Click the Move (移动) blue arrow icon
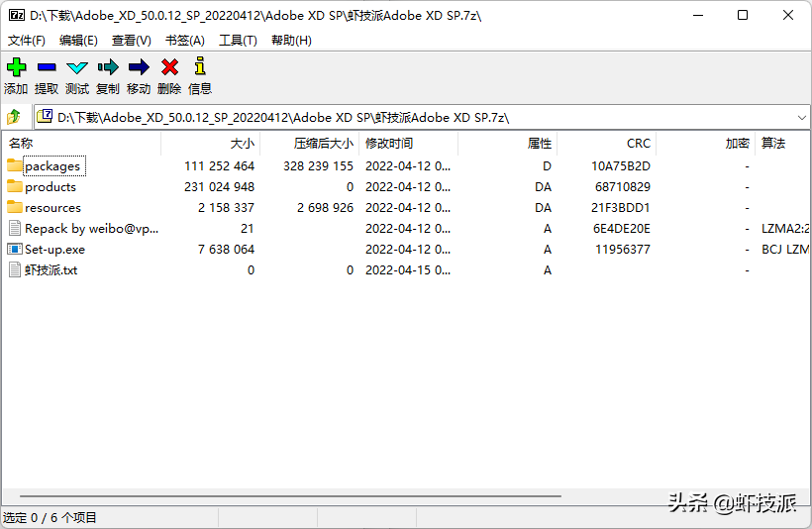This screenshot has width=812, height=529. (139, 66)
